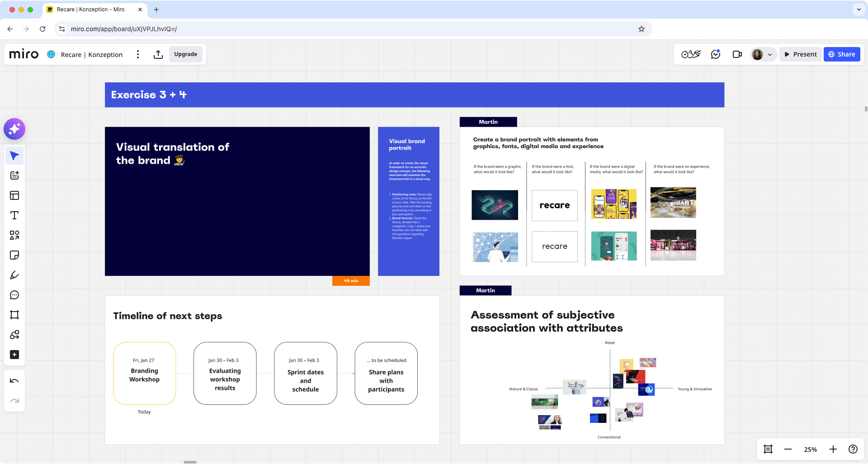This screenshot has height=464, width=868.
Task: Select the sticky note tool
Action: coord(14,256)
